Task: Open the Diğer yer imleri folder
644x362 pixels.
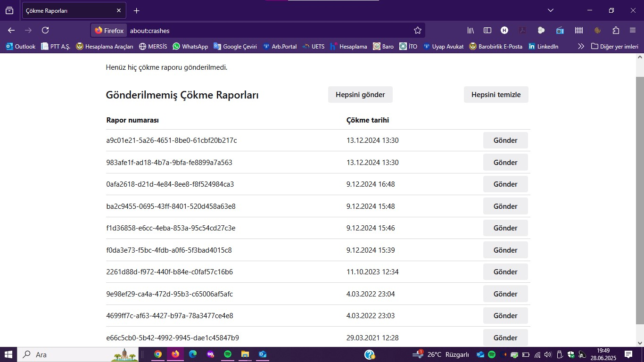Action: point(615,46)
